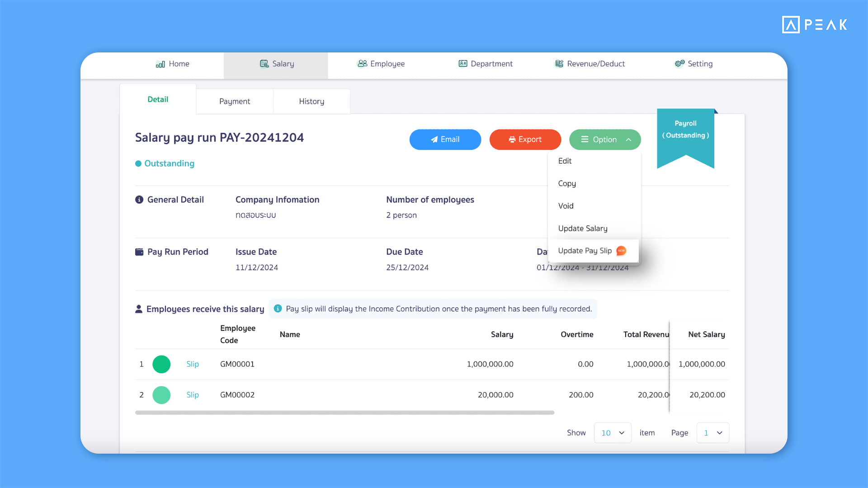Click the Salary calculator icon

point(264,64)
